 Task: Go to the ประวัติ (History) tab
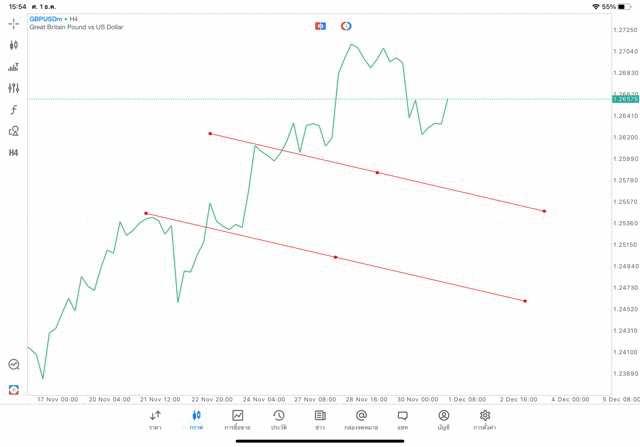click(279, 420)
